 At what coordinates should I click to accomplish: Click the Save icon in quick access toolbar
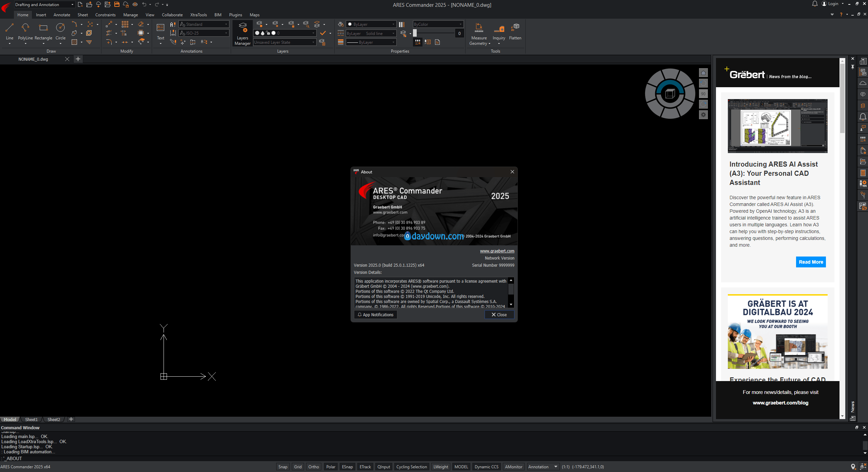click(x=117, y=4)
